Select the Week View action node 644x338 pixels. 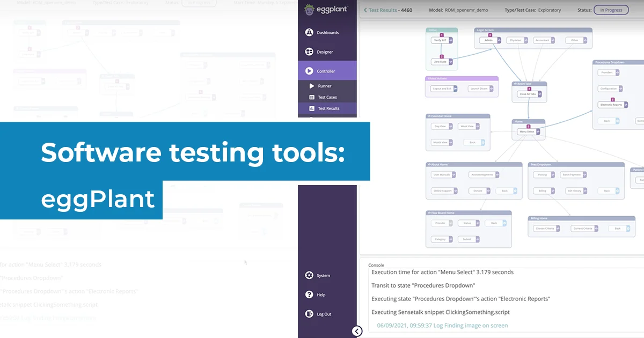(469, 127)
